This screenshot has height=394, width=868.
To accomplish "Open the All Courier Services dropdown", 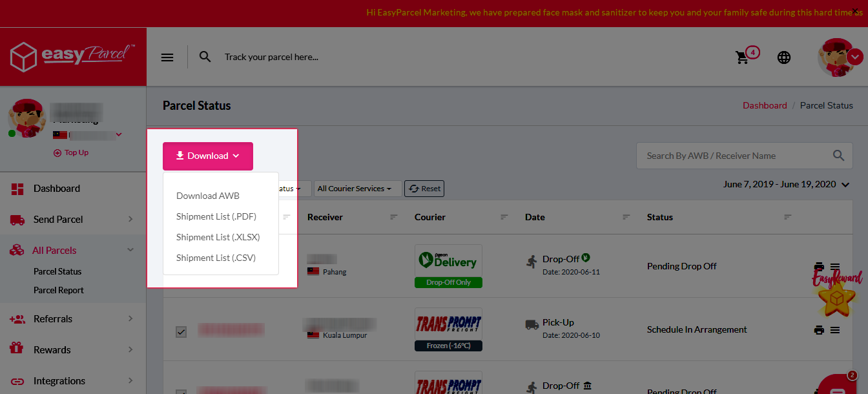I will 358,189.
